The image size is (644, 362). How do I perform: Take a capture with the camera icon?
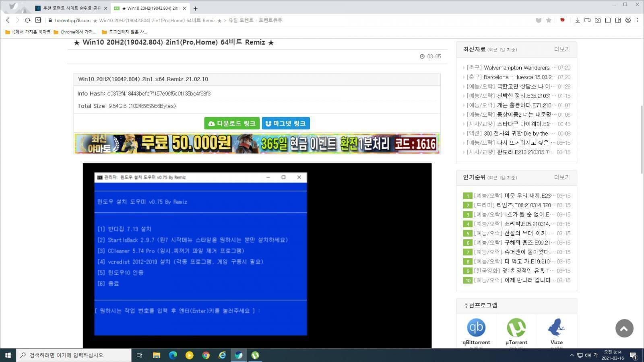click(598, 20)
